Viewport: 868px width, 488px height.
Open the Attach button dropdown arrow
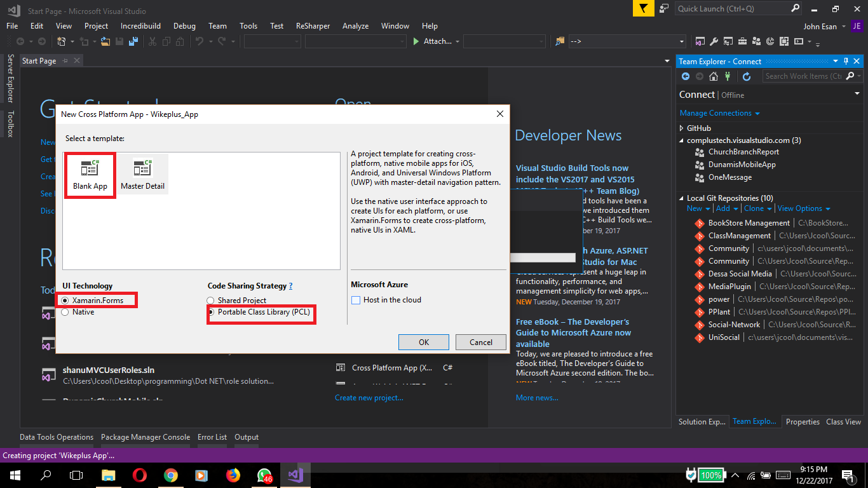click(458, 41)
